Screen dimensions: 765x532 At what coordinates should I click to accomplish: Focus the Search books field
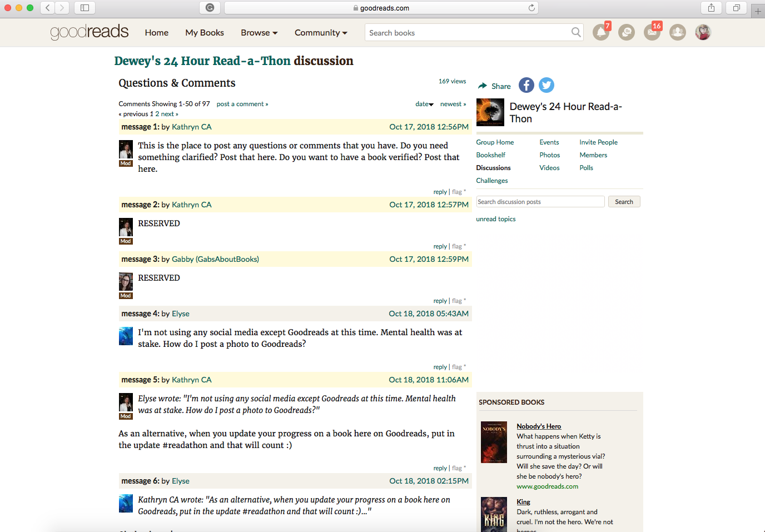467,33
